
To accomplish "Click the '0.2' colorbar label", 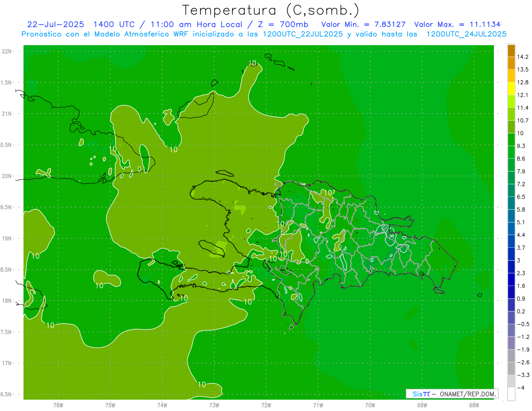I will click(x=521, y=311).
